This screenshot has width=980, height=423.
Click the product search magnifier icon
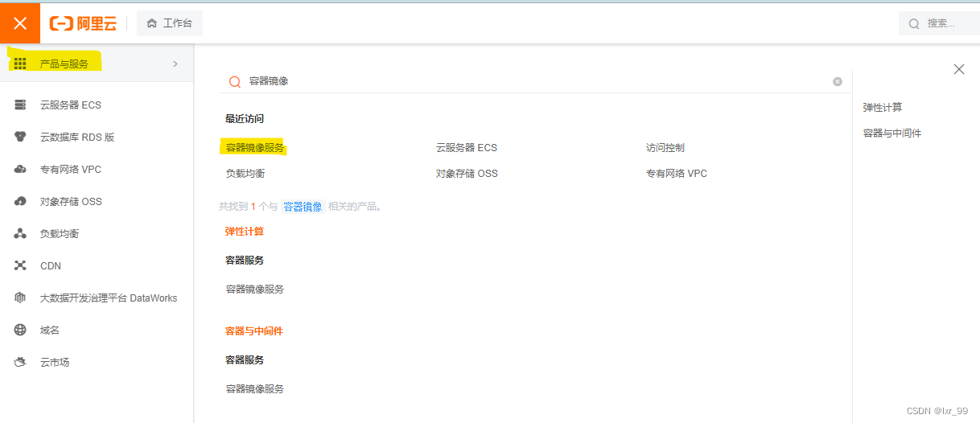[x=235, y=81]
